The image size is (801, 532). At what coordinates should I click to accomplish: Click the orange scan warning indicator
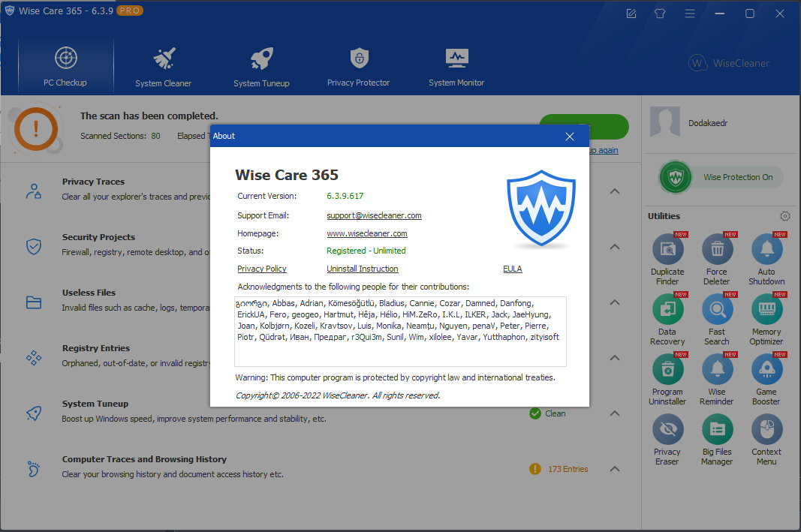tap(36, 128)
